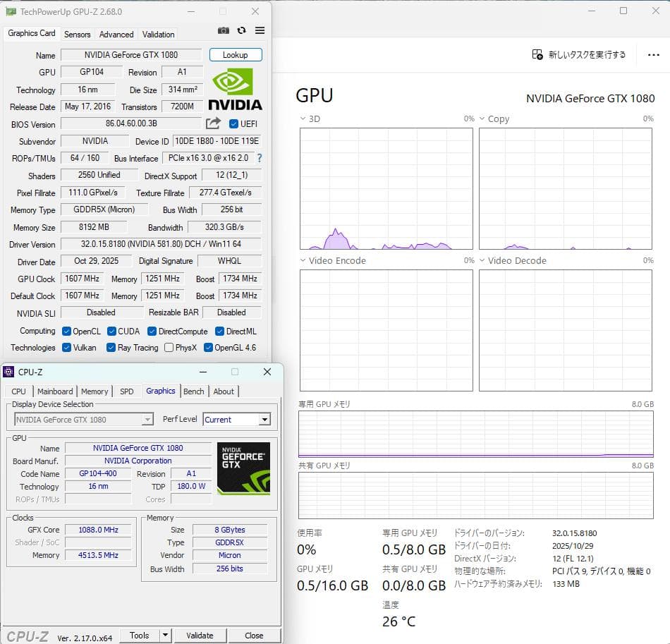The width and height of the screenshot is (670, 644).
Task: Switch to the Sensors tab
Action: pos(77,34)
